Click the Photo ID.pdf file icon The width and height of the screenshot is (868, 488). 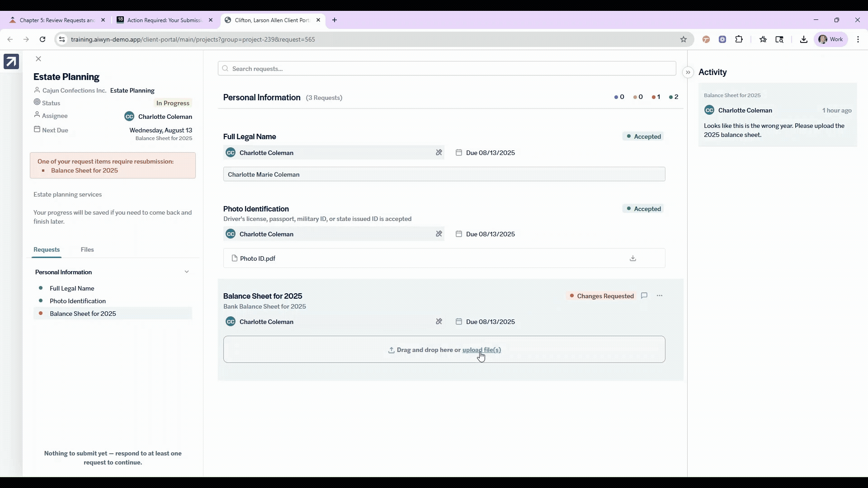coord(234,258)
